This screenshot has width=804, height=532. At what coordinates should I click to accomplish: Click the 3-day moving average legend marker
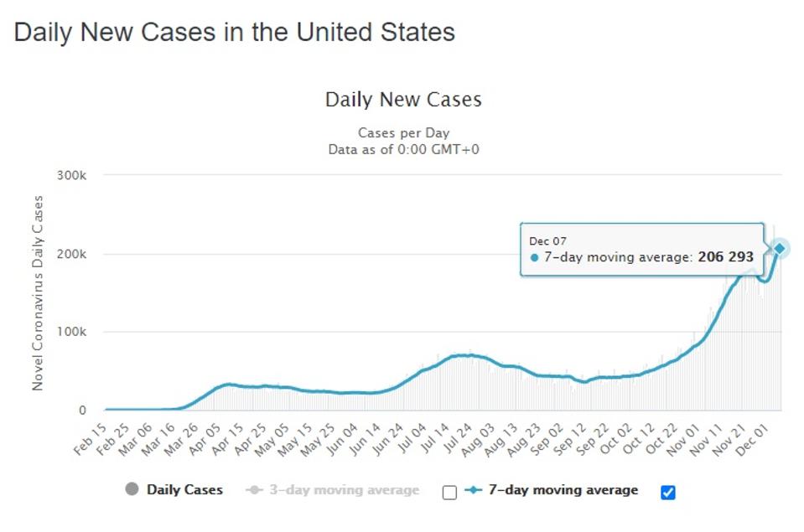[256, 490]
